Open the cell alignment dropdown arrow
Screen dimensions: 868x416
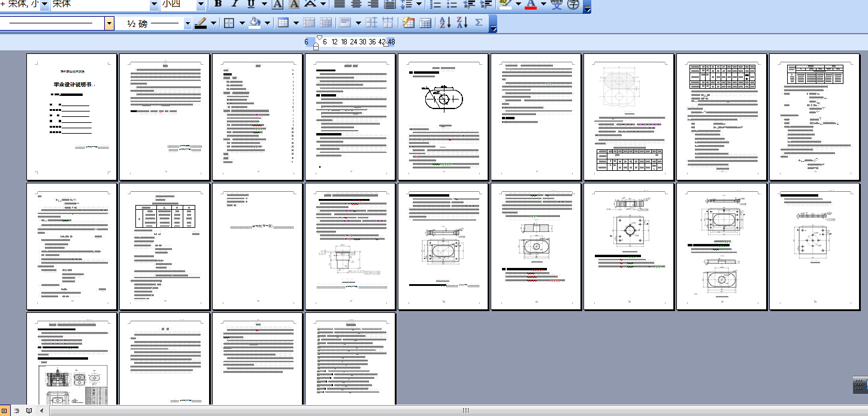pos(358,23)
